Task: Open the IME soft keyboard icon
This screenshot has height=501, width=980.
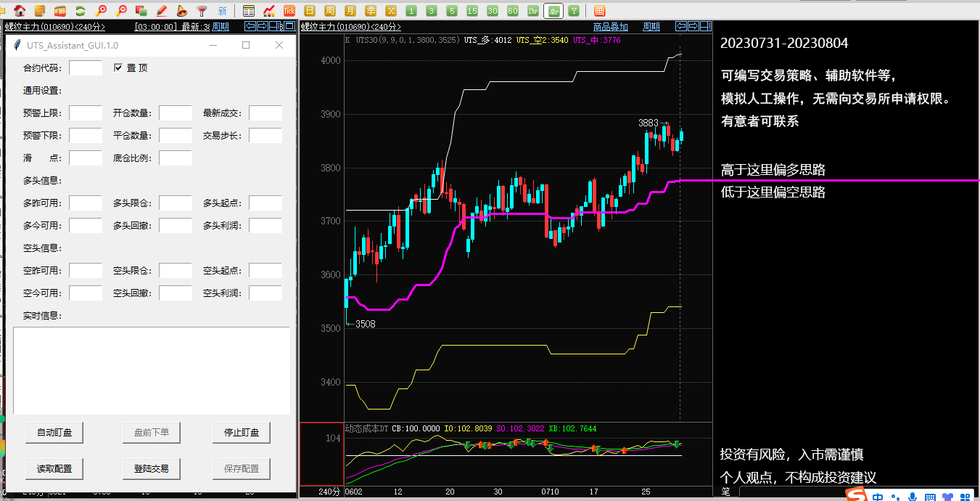Action: 930,497
